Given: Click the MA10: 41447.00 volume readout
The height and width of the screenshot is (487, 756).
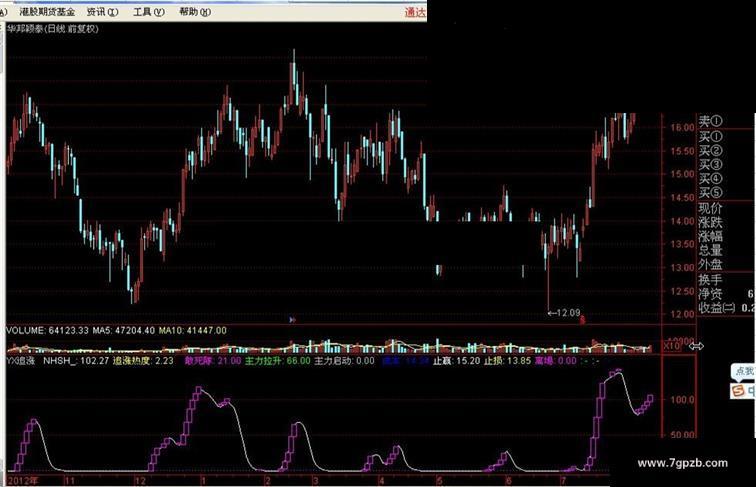Looking at the screenshot, I should click(x=193, y=331).
